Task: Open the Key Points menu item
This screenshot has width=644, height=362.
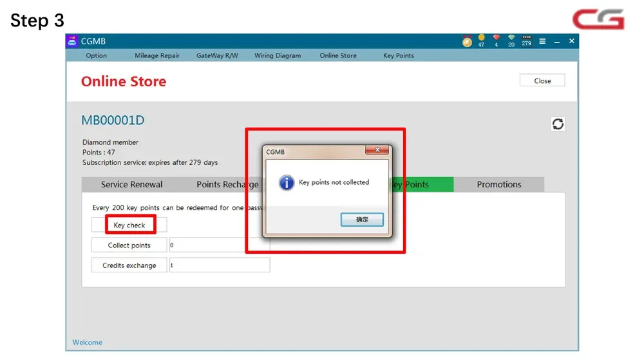Action: [399, 55]
